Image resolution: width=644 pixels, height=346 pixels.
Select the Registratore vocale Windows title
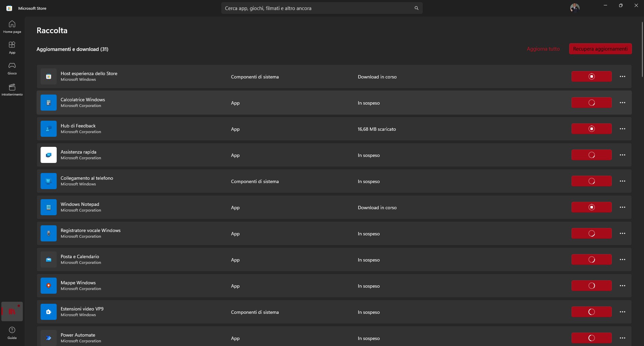91,230
